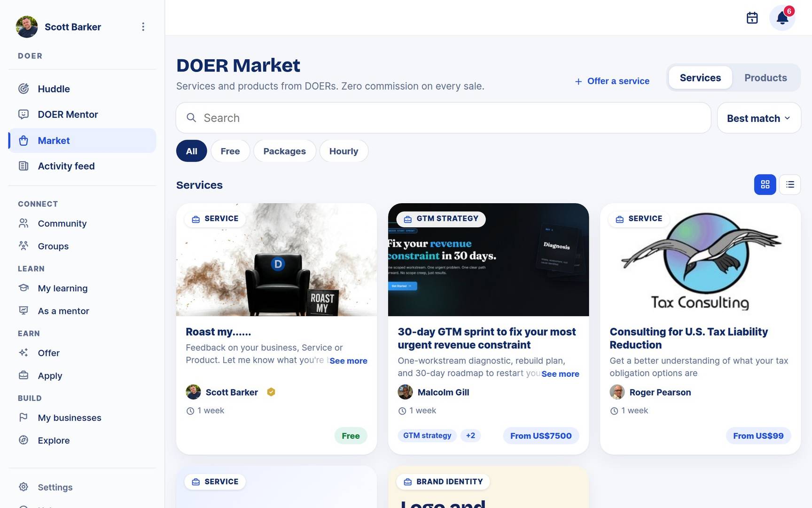Click the DOER Mentor chat icon
Image resolution: width=812 pixels, height=508 pixels.
tap(23, 114)
